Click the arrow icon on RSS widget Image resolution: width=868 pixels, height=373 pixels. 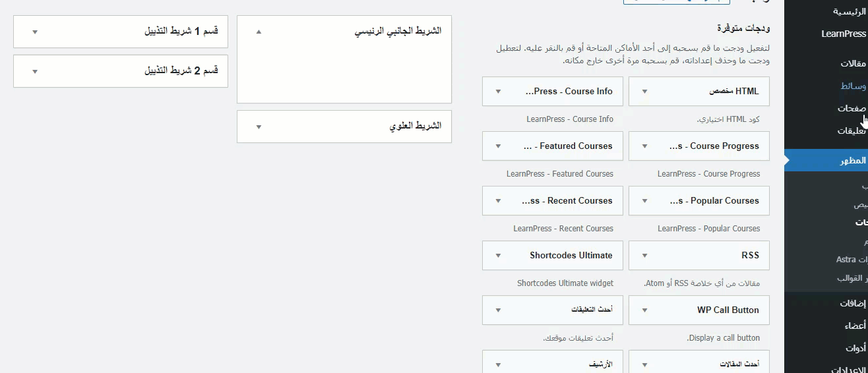(644, 256)
